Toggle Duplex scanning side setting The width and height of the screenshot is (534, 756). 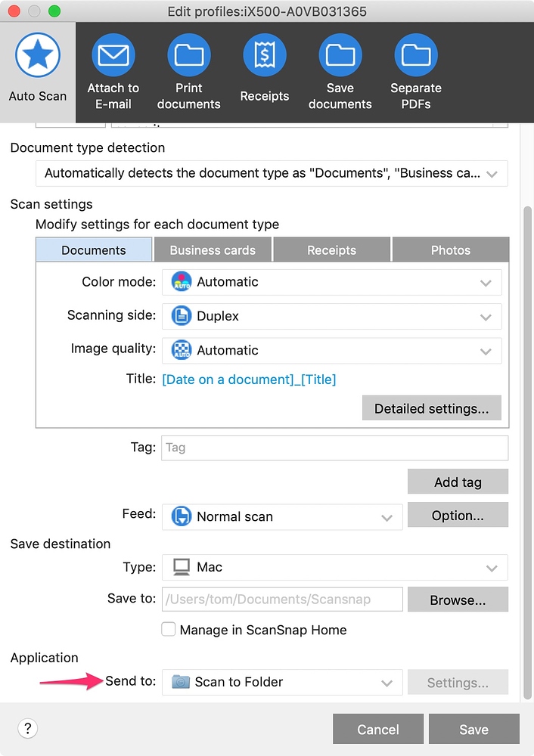[334, 316]
